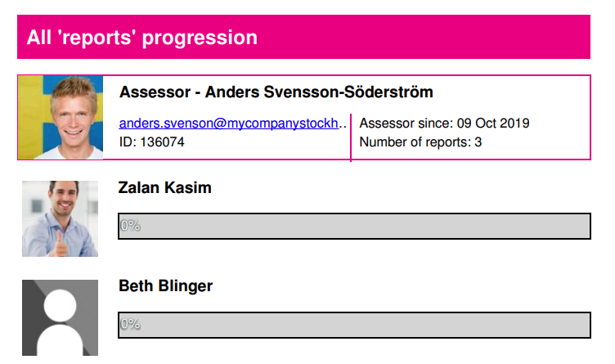Select the "Number of reports: 3" text
This screenshot has height=364, width=615.
(420, 142)
